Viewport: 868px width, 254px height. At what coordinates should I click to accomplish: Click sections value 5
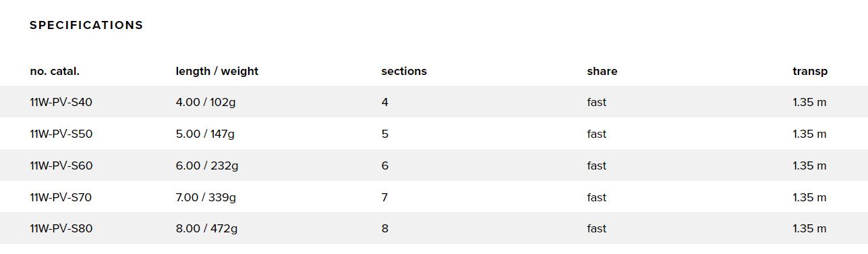[385, 134]
